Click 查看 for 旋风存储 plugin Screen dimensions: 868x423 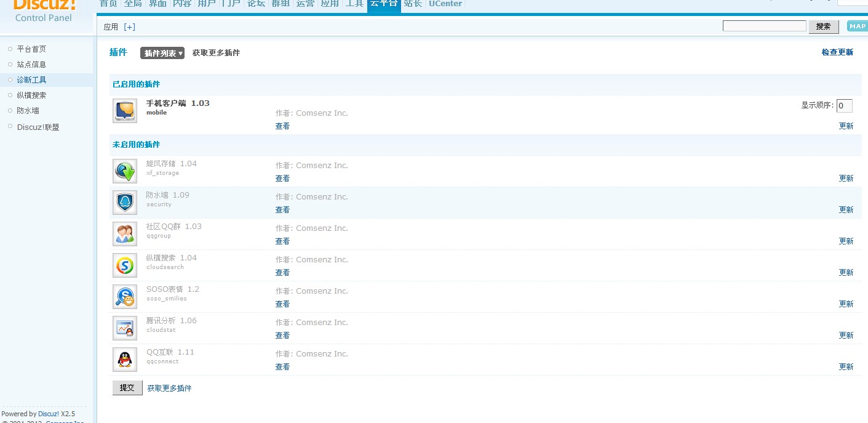(x=282, y=179)
